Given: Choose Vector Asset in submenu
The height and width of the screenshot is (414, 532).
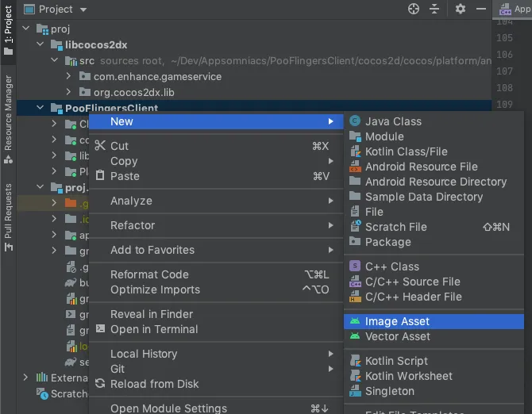Looking at the screenshot, I should click(x=397, y=336).
